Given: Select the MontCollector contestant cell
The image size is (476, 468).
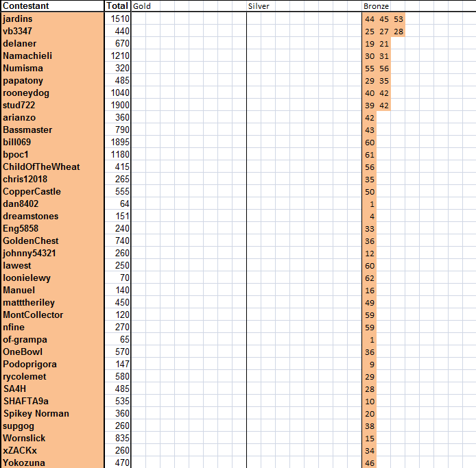Looking at the screenshot, I should pyautogui.click(x=53, y=315).
